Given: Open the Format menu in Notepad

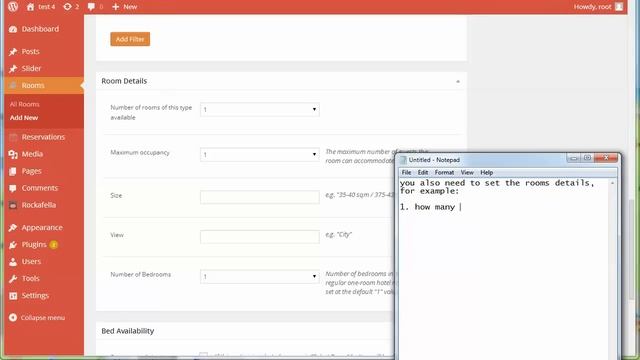Looking at the screenshot, I should point(444,173).
